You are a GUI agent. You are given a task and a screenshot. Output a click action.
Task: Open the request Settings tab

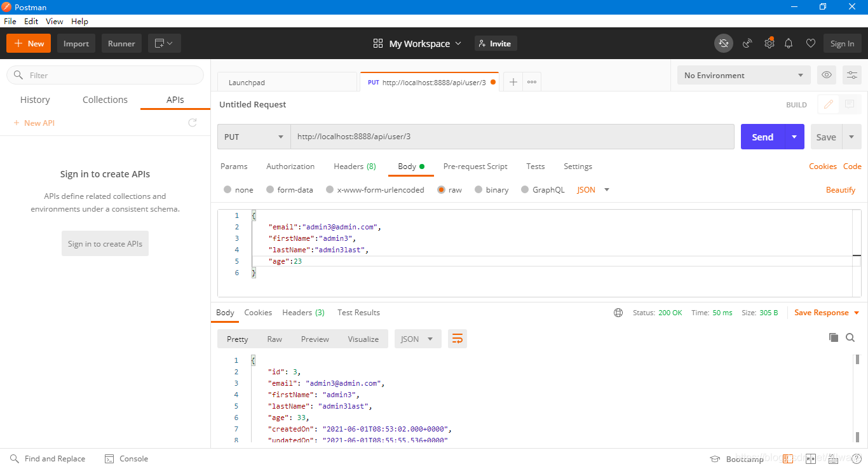click(578, 167)
